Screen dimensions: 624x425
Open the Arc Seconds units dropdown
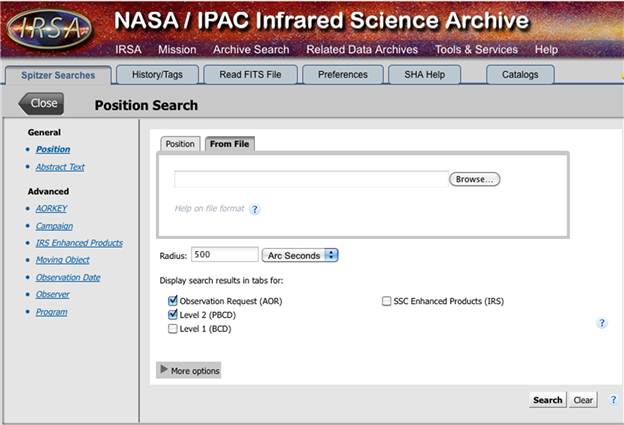(300, 255)
